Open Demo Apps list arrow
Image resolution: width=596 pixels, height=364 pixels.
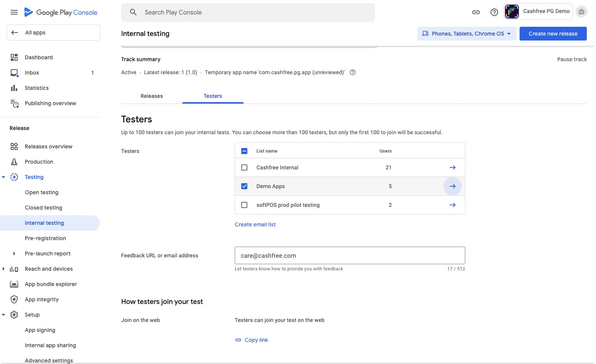point(452,186)
